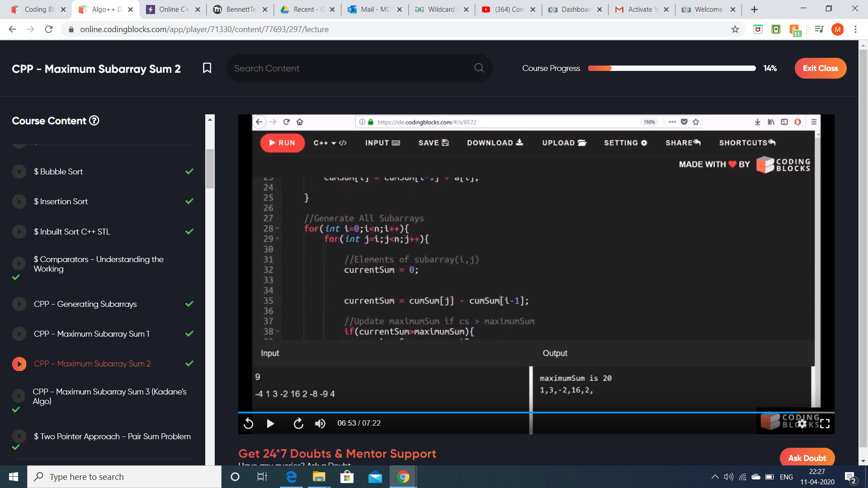The height and width of the screenshot is (488, 868).
Task: Open the Mail app from the taskbar
Action: pyautogui.click(x=375, y=477)
